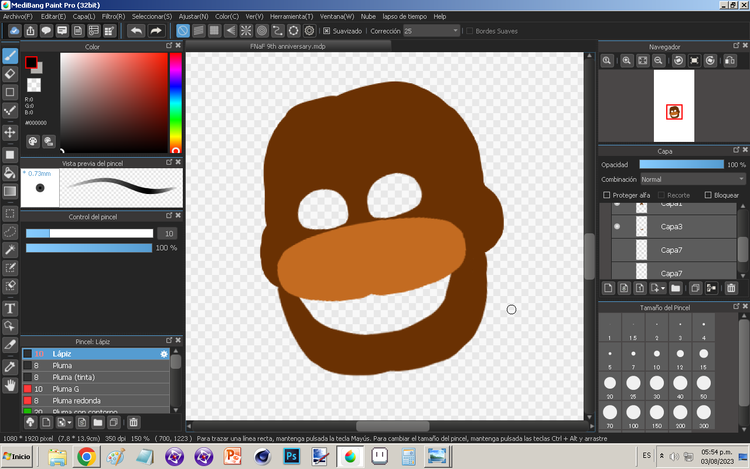
Task: Open the Capa(L) menu
Action: (83, 16)
